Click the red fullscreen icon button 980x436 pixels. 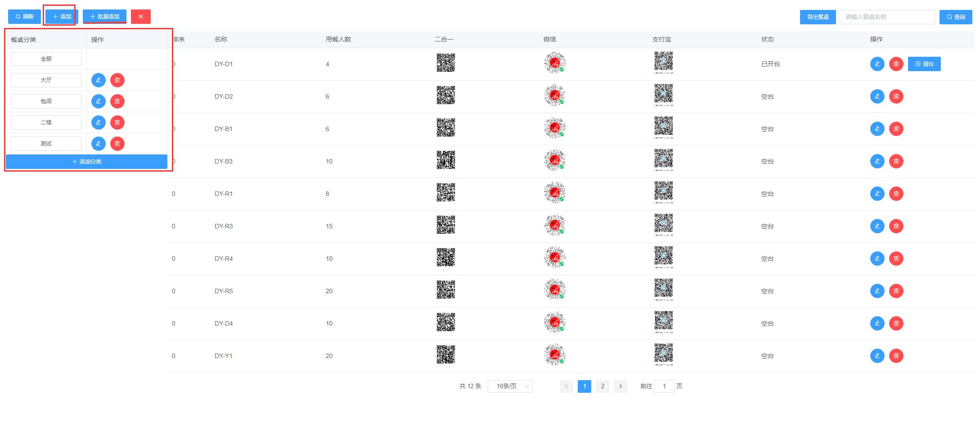(141, 17)
